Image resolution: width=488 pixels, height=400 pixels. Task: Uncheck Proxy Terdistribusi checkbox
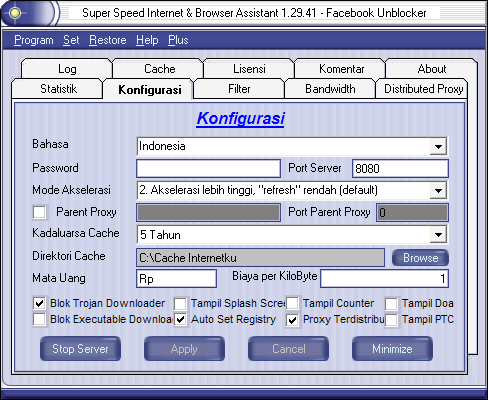292,320
